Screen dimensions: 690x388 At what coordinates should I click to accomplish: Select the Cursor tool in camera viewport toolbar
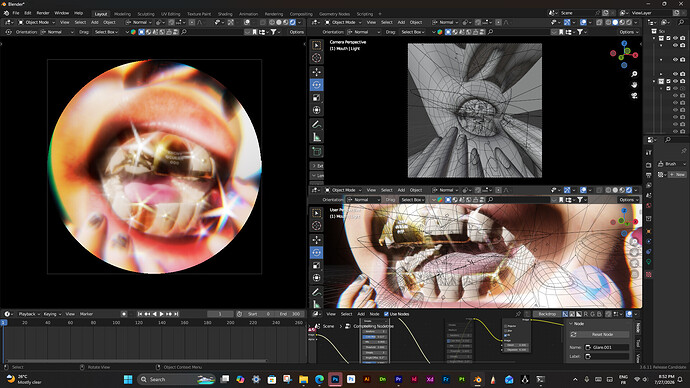316,58
